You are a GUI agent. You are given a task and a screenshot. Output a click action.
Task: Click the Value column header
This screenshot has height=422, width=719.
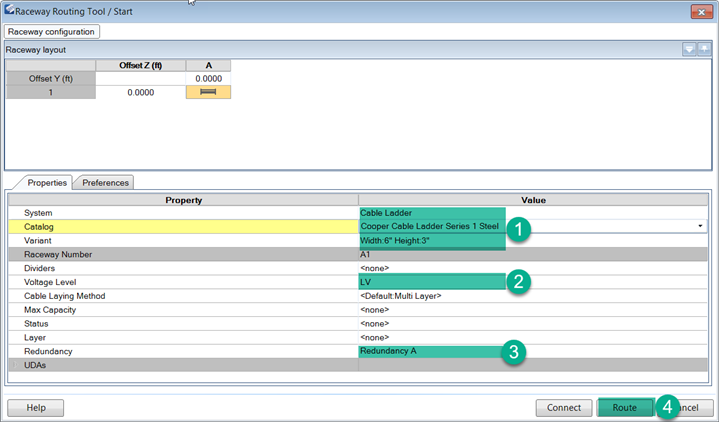pos(533,200)
